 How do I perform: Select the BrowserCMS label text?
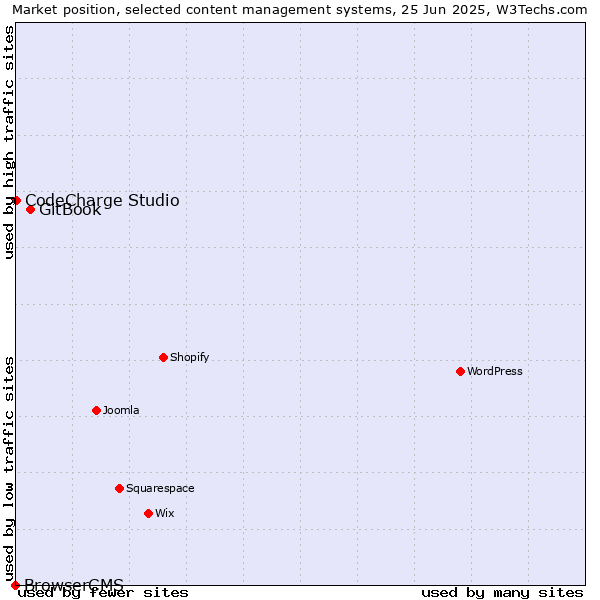click(x=74, y=585)
